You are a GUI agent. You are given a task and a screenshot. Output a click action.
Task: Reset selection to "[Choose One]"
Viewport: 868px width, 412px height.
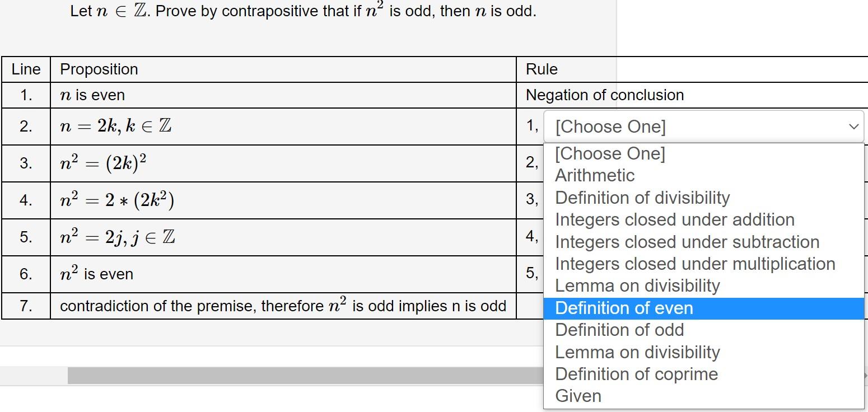[609, 153]
